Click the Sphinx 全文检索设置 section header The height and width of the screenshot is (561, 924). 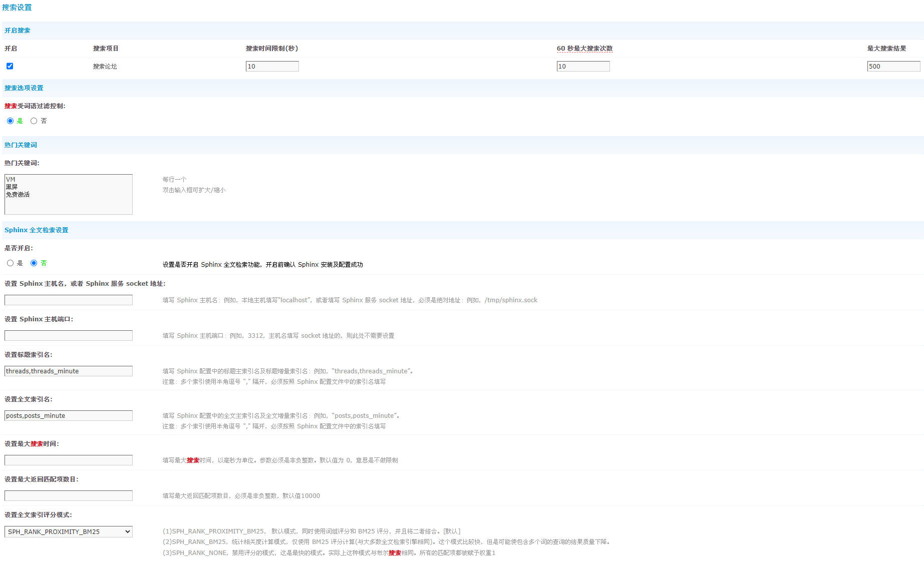(36, 230)
